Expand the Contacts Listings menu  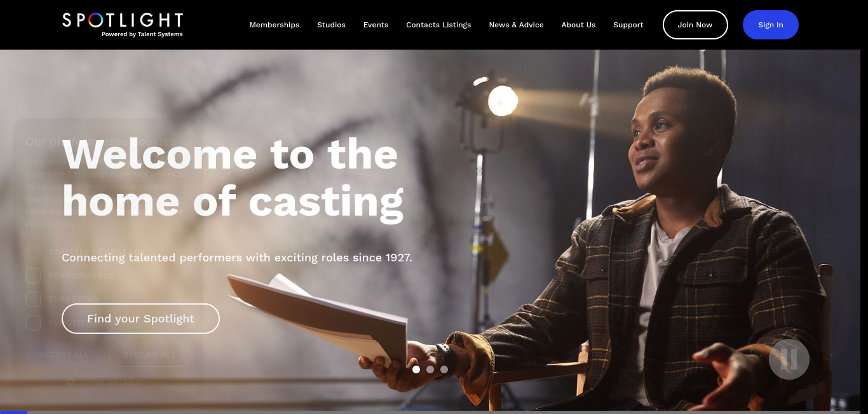coord(438,25)
